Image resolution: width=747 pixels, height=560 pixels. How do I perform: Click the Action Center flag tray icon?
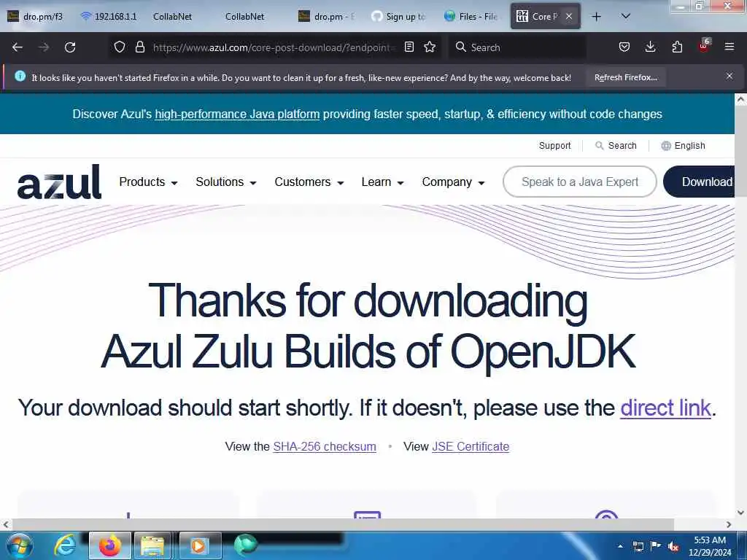coord(656,546)
